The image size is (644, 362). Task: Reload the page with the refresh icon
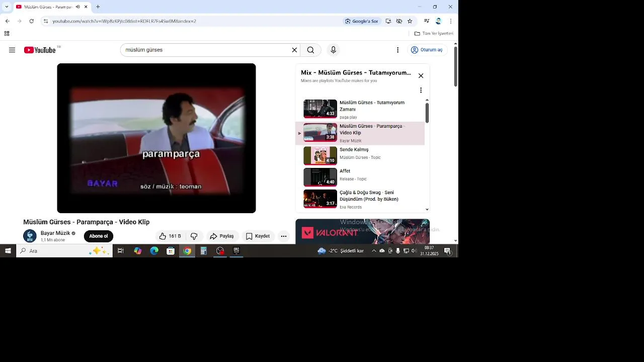point(32,21)
